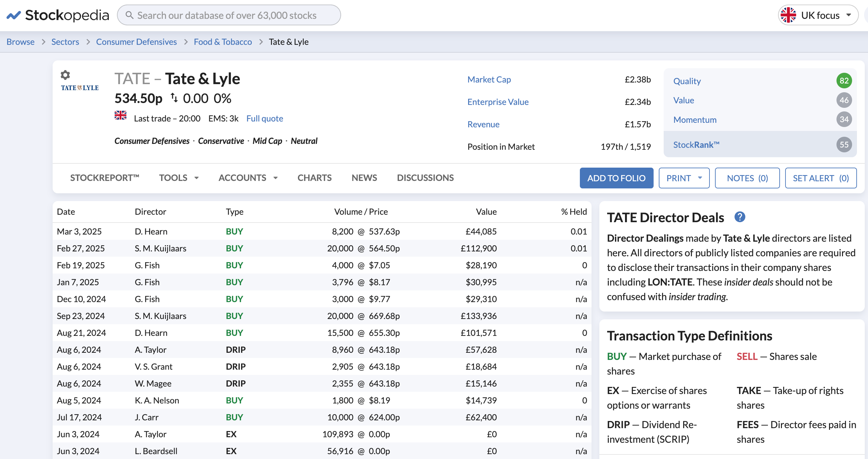Click the settings gear icon beside Tate & Lyle logo
Viewport: 868px width, 459px height.
[65, 75]
